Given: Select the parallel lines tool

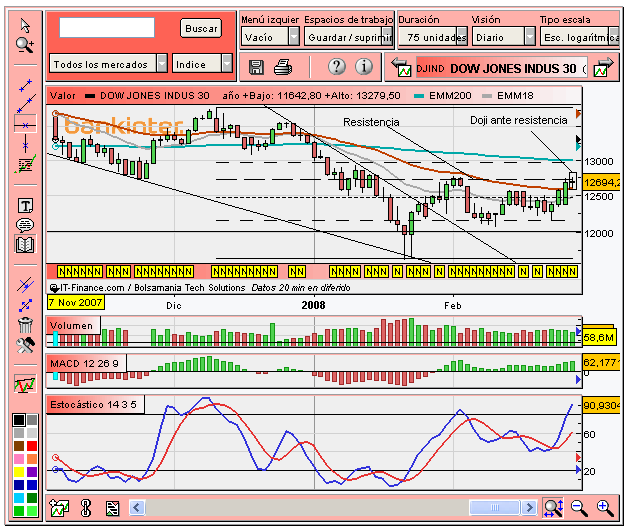Looking at the screenshot, I should 25,285.
